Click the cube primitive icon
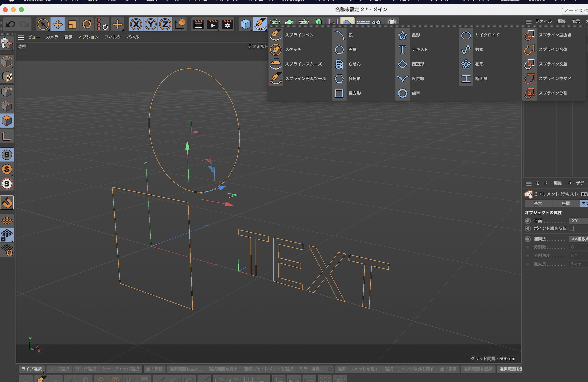 (x=245, y=24)
